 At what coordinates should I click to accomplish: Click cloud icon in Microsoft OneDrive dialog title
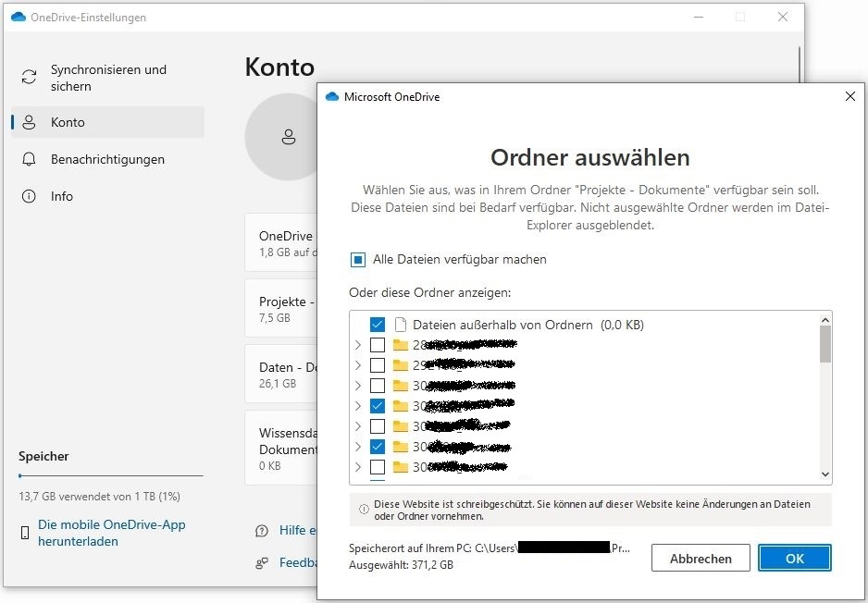pyautogui.click(x=332, y=97)
